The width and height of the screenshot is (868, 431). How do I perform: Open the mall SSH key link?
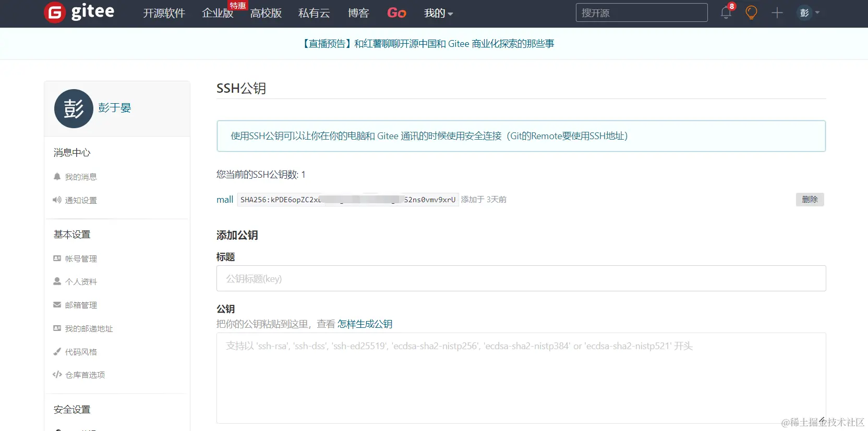pyautogui.click(x=225, y=200)
